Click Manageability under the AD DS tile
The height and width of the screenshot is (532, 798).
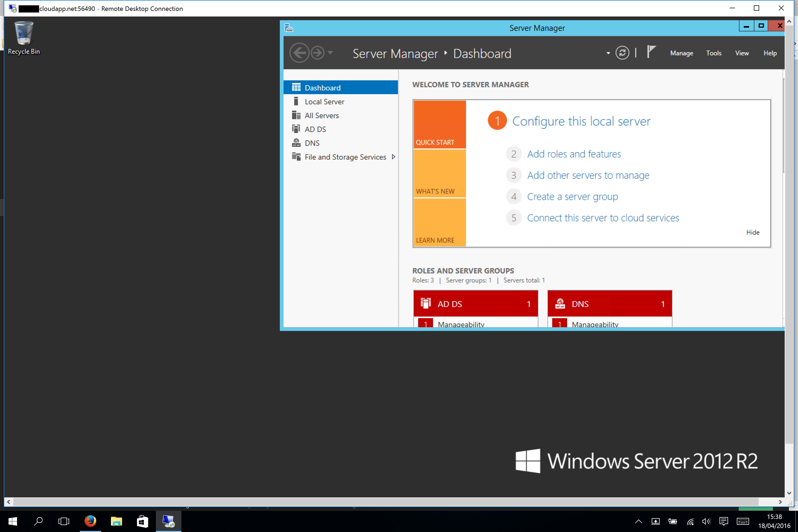[461, 324]
